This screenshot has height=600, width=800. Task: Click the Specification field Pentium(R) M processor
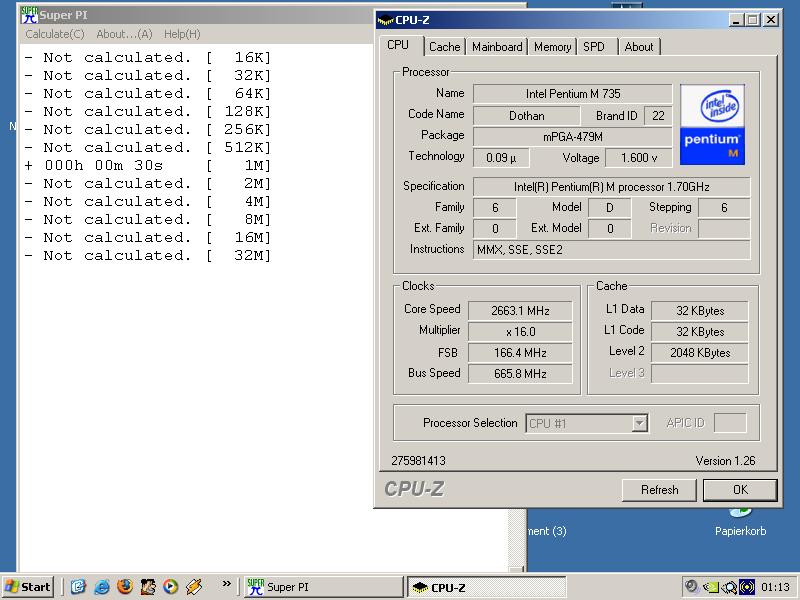[612, 187]
